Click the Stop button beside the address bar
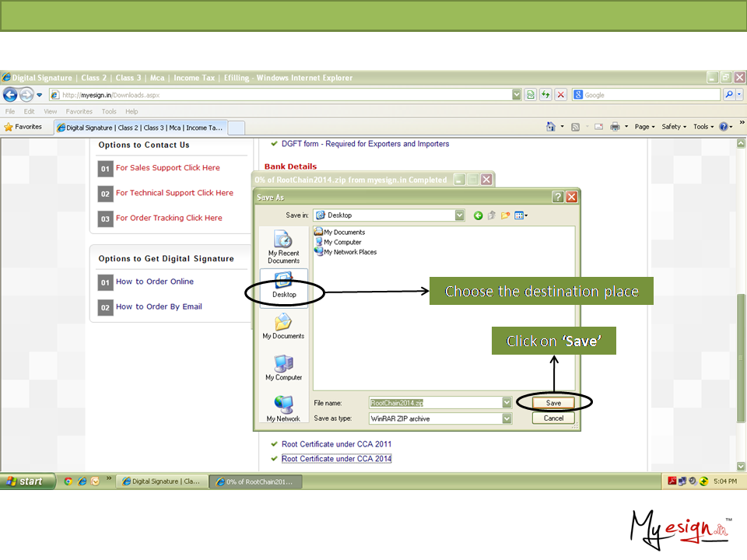 pos(560,95)
